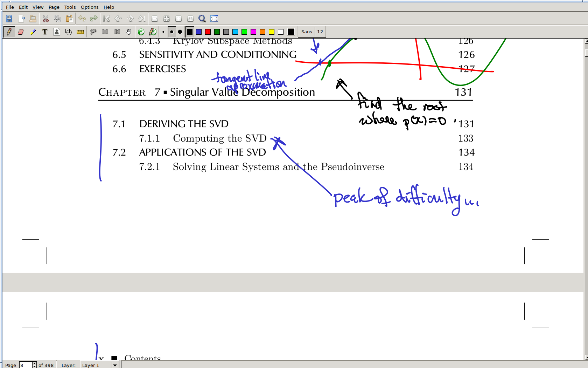Choose the Ruler tool
588x368 pixels.
pyautogui.click(x=80, y=32)
